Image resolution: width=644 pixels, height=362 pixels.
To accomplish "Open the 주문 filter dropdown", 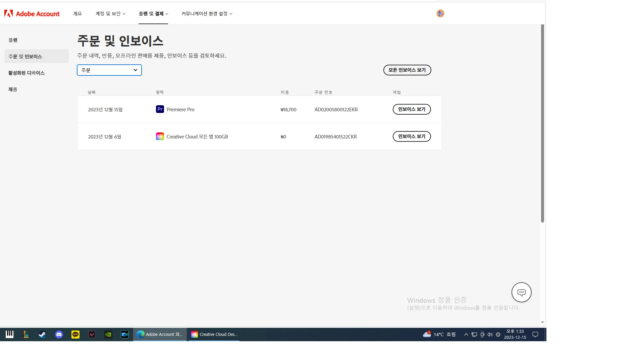I will [109, 70].
